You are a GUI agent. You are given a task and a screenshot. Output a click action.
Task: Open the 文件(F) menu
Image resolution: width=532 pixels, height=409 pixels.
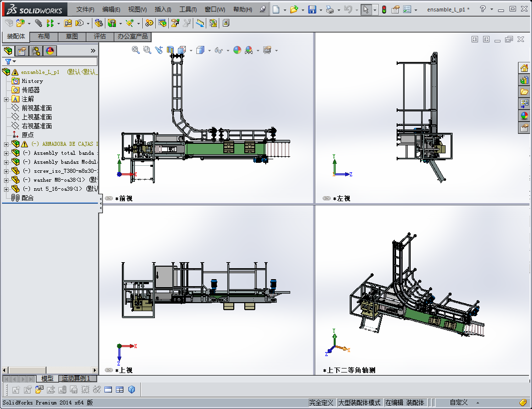[85, 9]
